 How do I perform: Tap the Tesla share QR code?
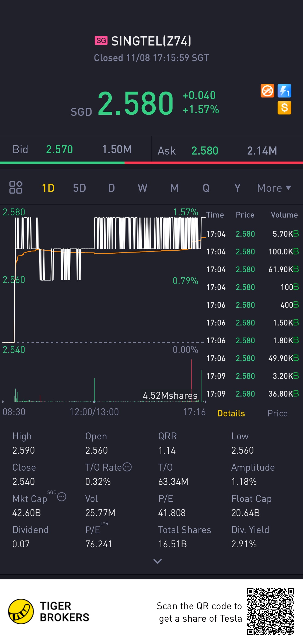(x=271, y=612)
